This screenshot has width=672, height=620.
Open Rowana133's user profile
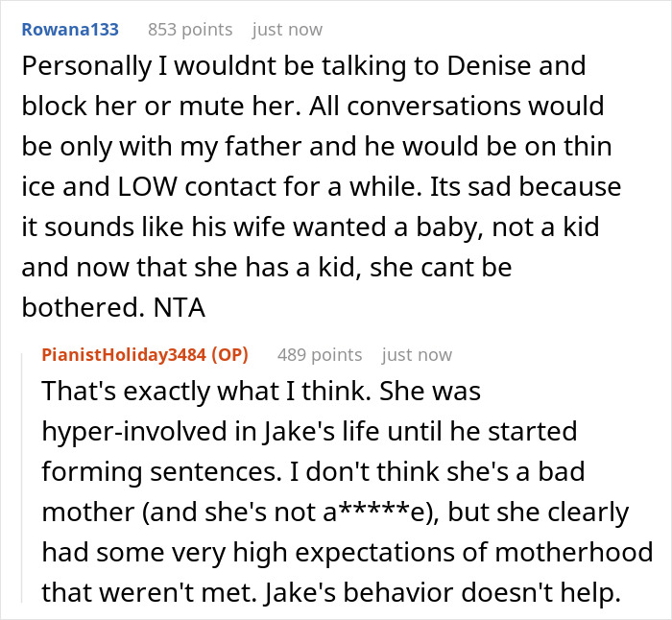[x=70, y=30]
